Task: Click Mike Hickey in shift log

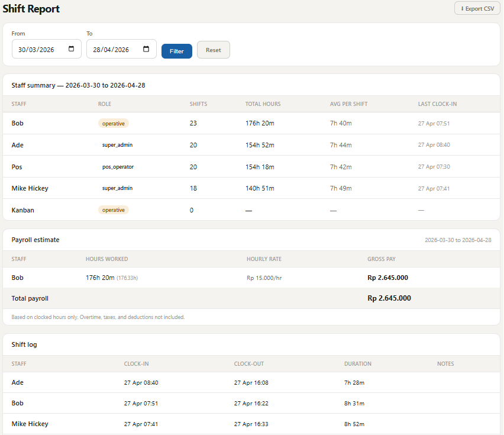Action: 30,424
